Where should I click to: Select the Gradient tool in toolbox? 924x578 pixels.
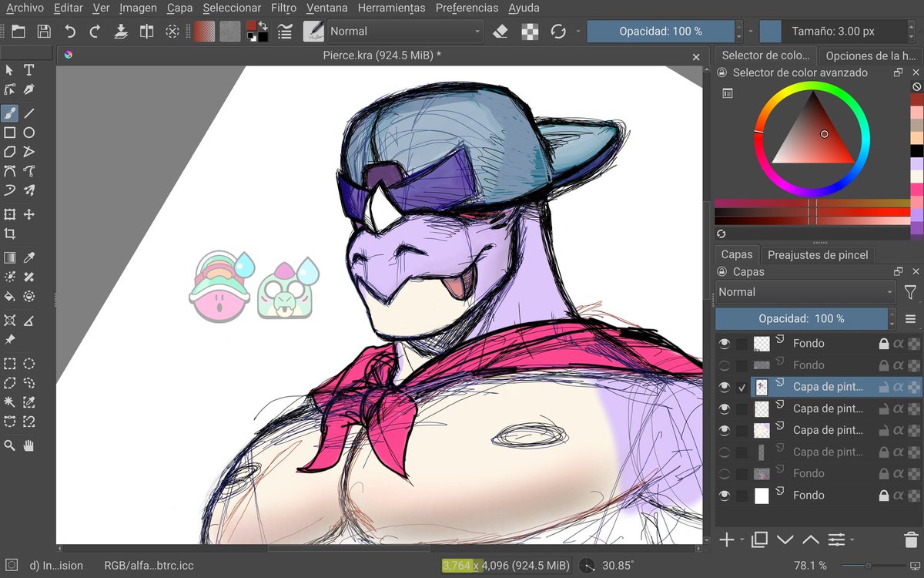click(x=10, y=257)
